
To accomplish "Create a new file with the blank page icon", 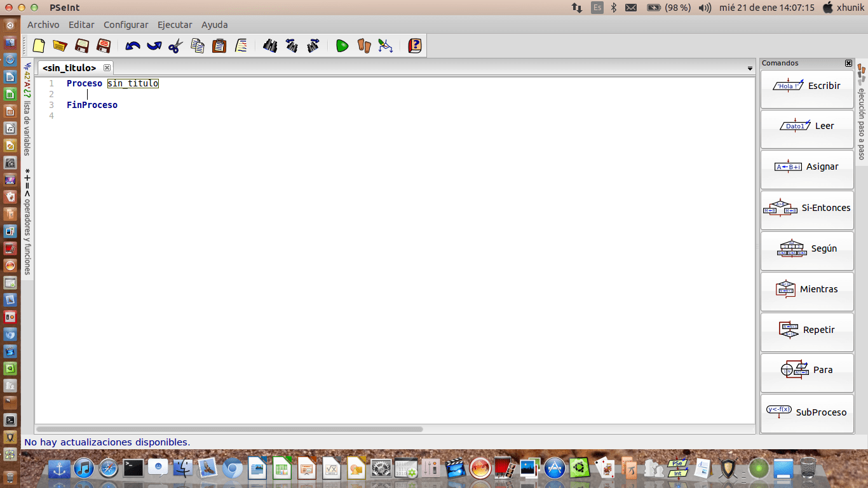I will [x=39, y=46].
